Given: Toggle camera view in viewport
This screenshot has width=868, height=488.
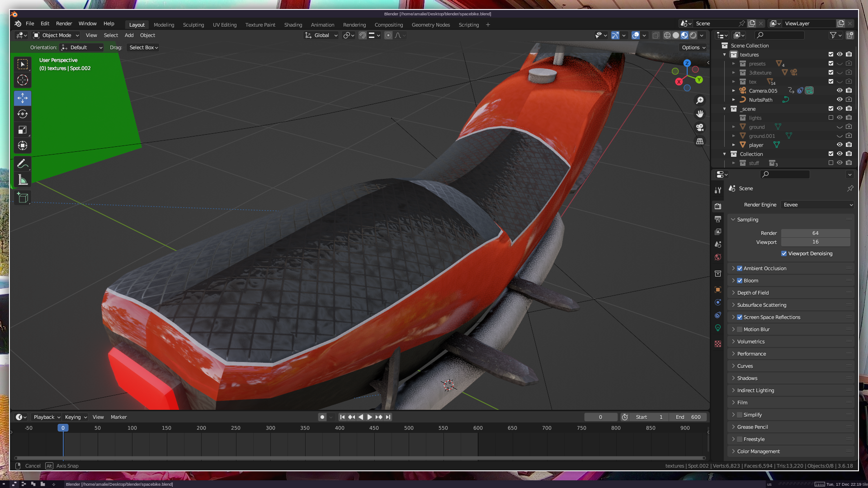Looking at the screenshot, I should (x=700, y=127).
